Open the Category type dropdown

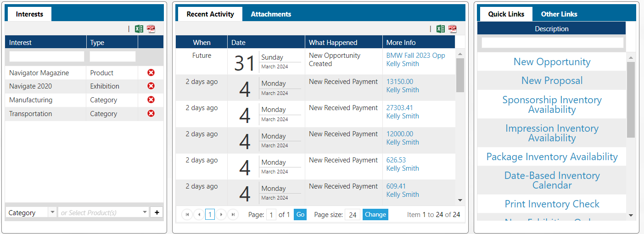[x=52, y=212]
